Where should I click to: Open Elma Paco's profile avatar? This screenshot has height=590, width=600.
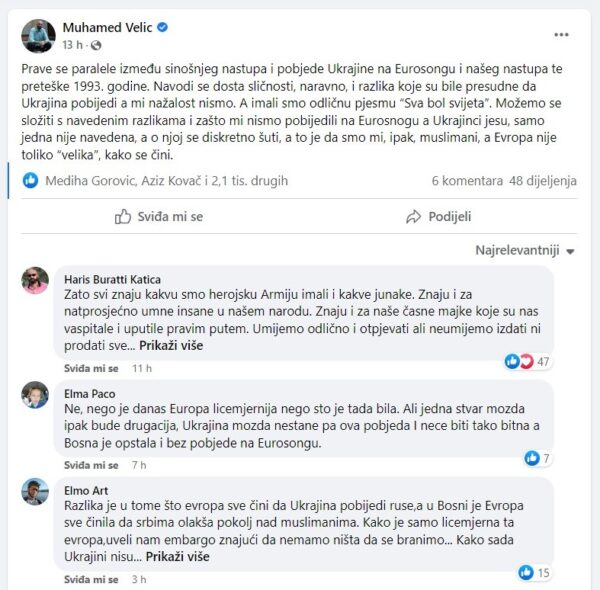(35, 394)
